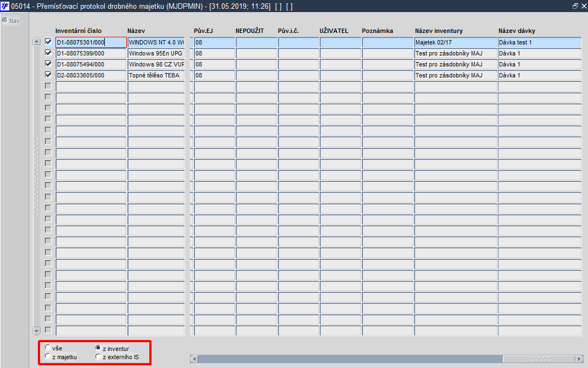
Task: Uncheck the row D1-08075399/000 checkbox
Action: pyautogui.click(x=48, y=53)
